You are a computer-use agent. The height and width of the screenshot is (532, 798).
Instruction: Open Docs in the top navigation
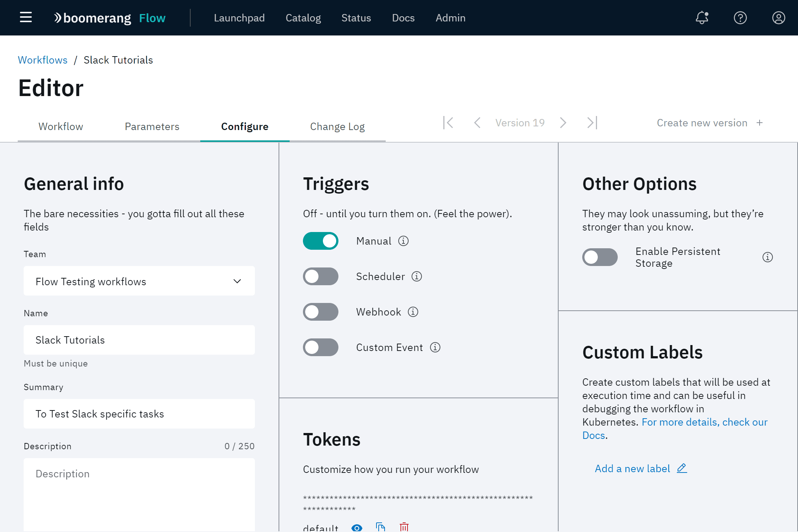(403, 18)
